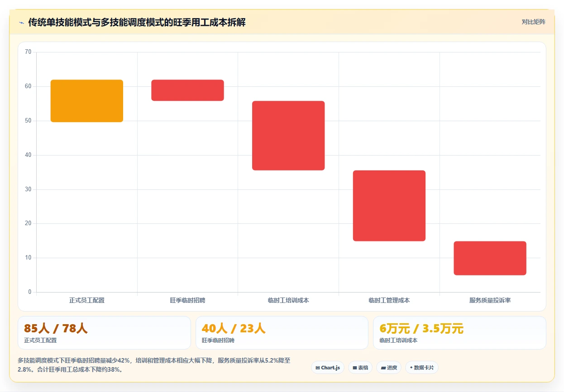Click the y-axis value 0
The image size is (564, 392).
point(30,292)
